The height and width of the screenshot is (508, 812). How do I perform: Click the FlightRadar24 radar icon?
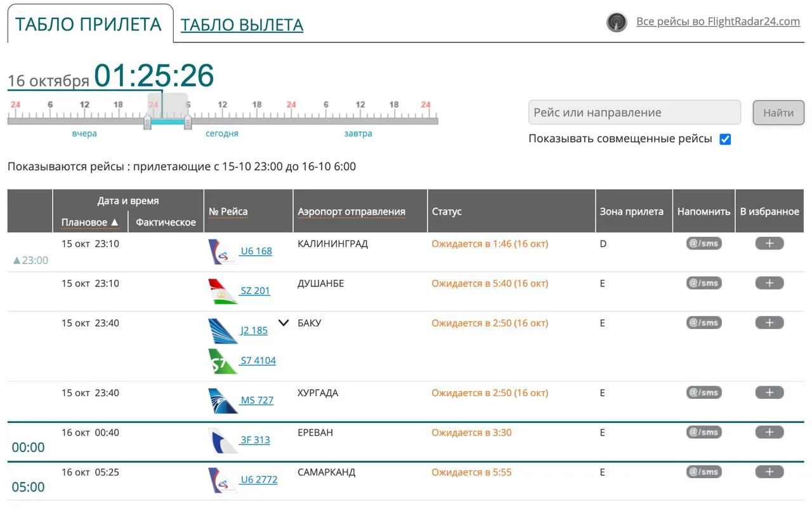pos(617,22)
